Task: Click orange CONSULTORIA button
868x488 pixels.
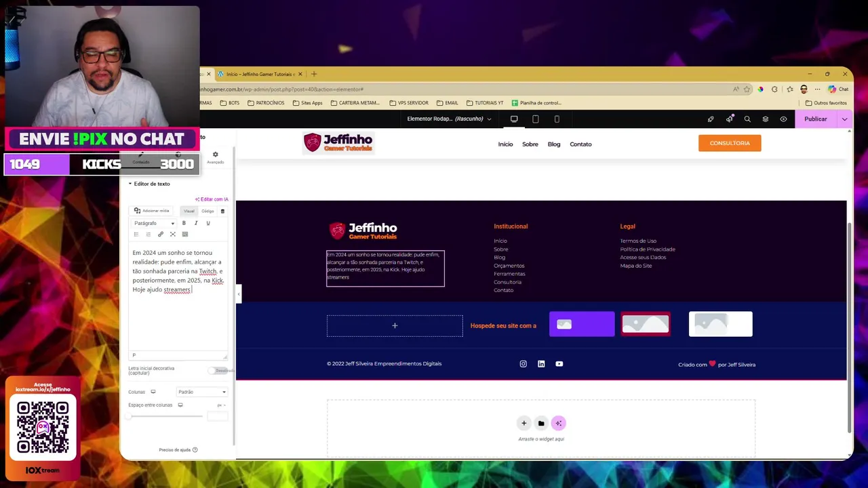Action: [730, 143]
